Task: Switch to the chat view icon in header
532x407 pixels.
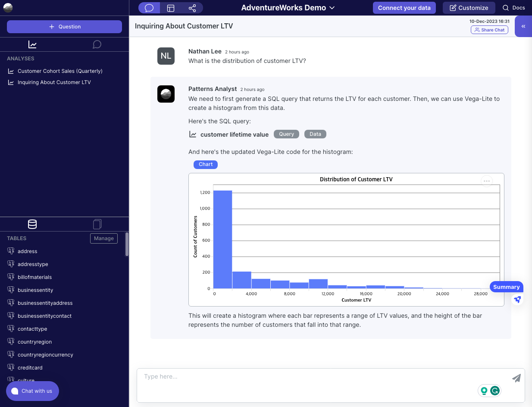Action: tap(149, 8)
